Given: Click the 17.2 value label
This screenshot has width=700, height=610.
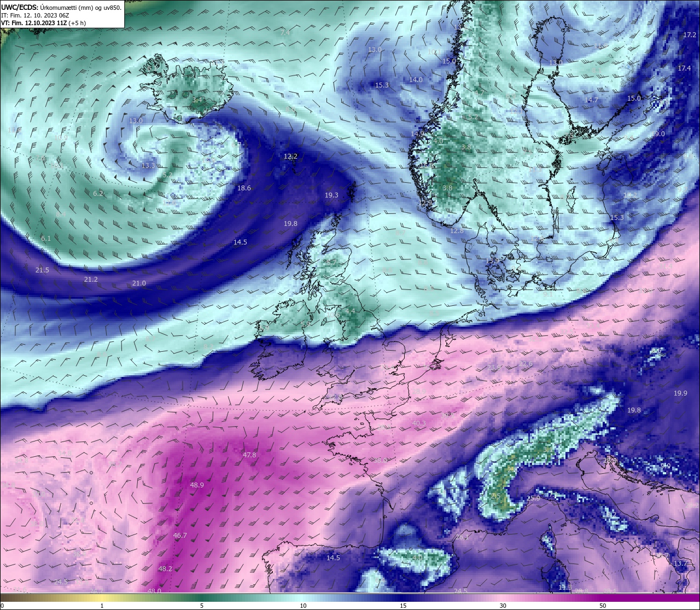Looking at the screenshot, I should pyautogui.click(x=690, y=35).
